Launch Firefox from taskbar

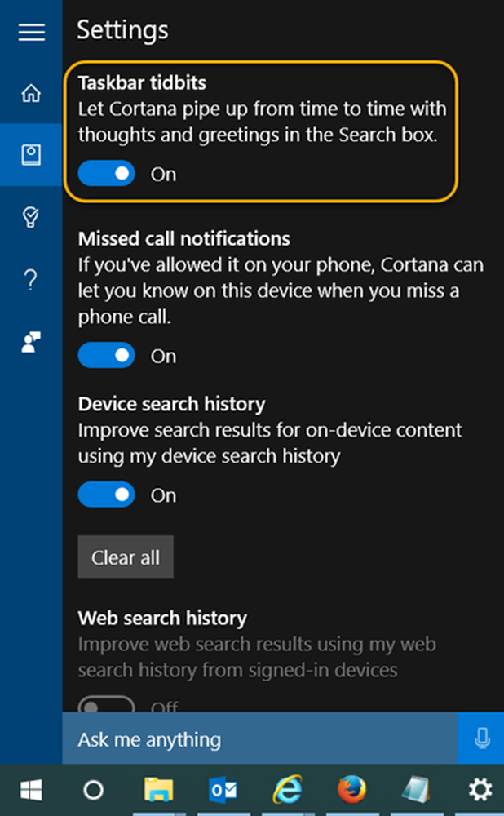point(352,789)
